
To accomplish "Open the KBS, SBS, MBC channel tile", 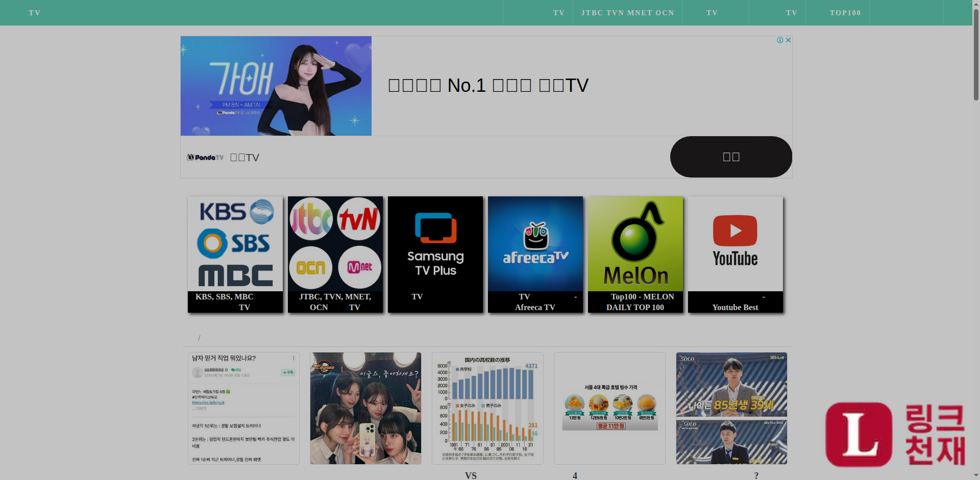I will (235, 255).
